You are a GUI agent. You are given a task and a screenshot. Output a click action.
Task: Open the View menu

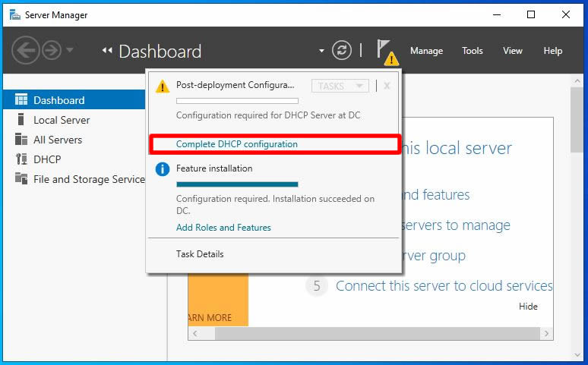(x=512, y=51)
